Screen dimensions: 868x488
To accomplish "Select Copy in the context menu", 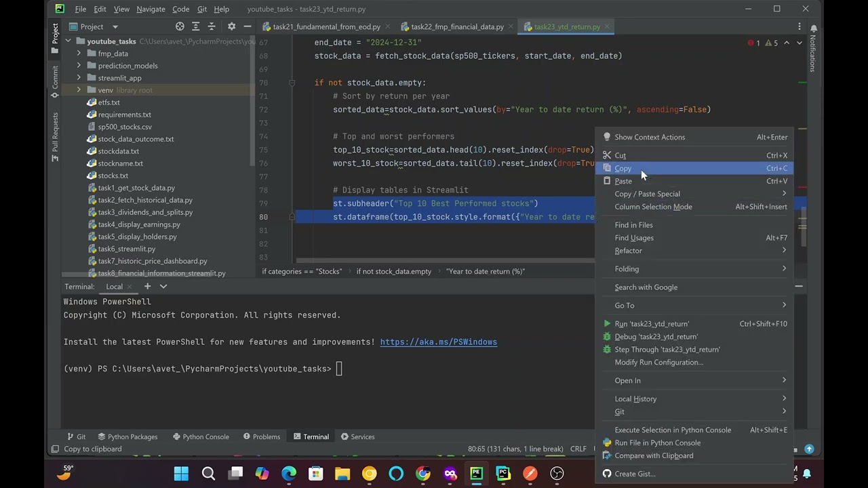I will 694,168.
